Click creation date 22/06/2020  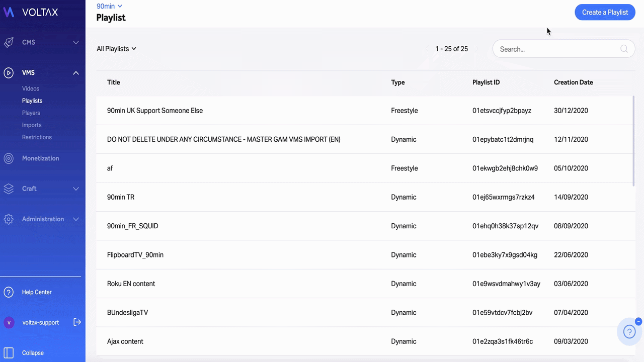[571, 255]
